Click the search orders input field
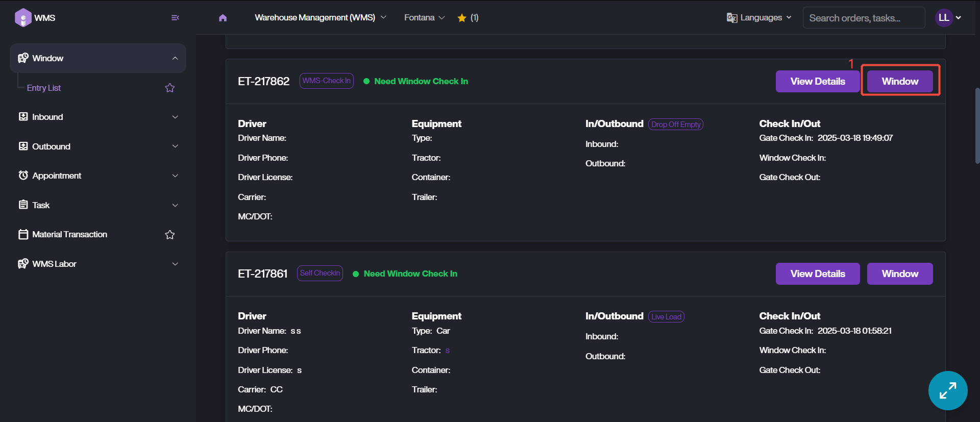The image size is (980, 422). (x=863, y=18)
